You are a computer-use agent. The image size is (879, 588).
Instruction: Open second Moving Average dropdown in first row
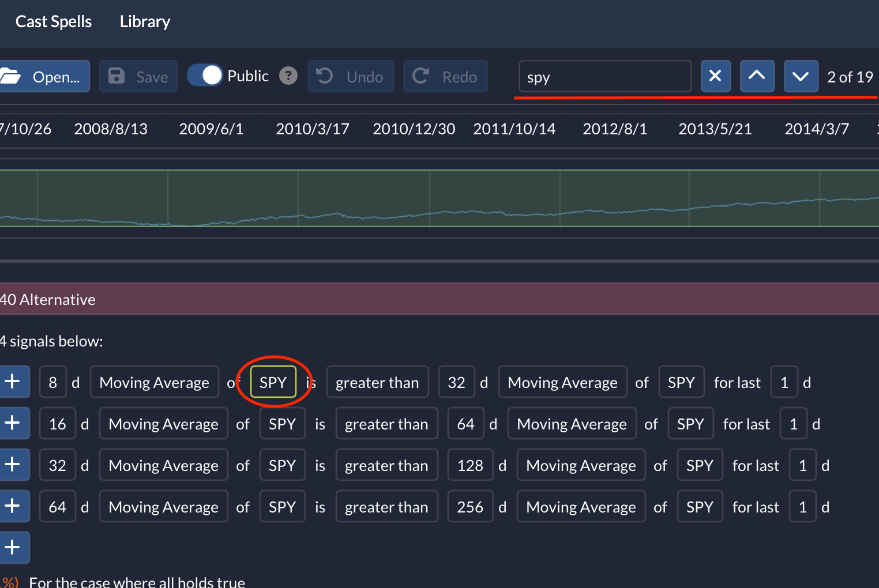coord(563,382)
